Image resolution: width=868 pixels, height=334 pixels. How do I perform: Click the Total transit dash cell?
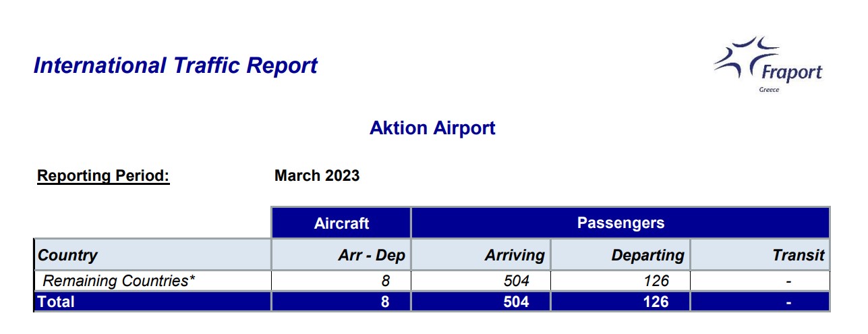click(x=760, y=302)
